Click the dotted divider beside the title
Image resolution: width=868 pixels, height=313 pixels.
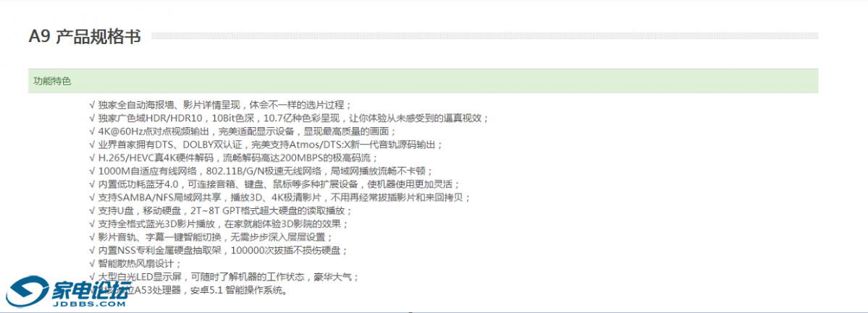point(484,35)
